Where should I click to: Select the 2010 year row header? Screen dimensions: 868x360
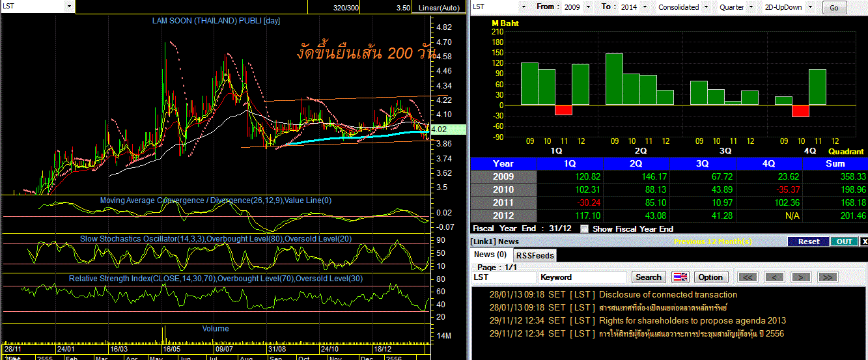[x=503, y=189]
